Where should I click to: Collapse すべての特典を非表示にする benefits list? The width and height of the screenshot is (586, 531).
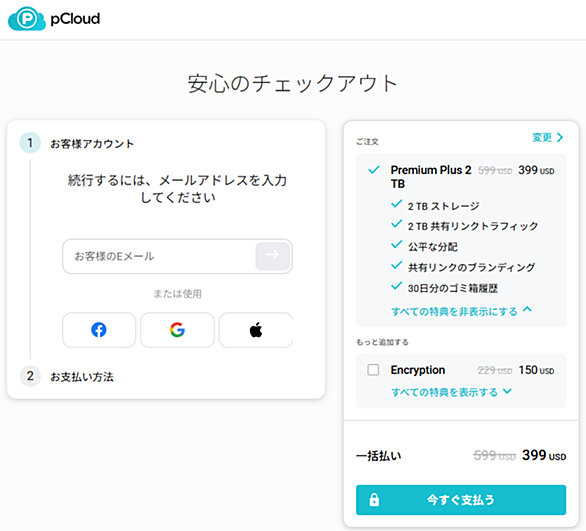point(461,311)
